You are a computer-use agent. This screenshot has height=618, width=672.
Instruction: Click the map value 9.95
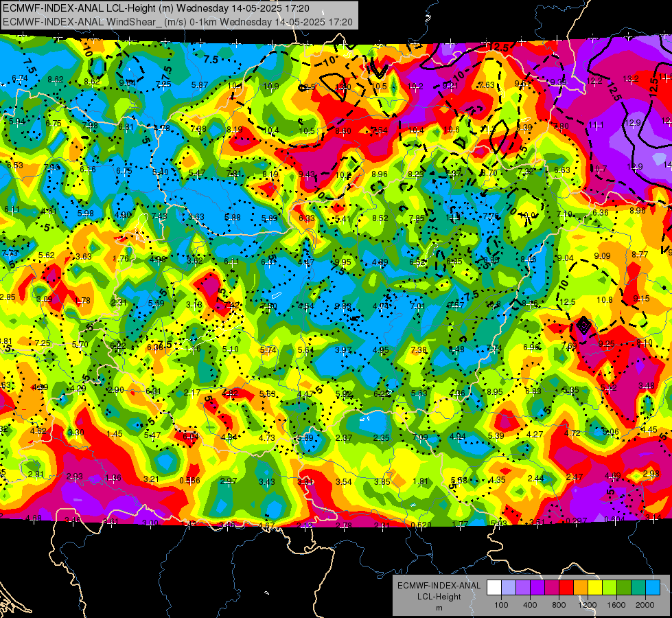coord(343,262)
